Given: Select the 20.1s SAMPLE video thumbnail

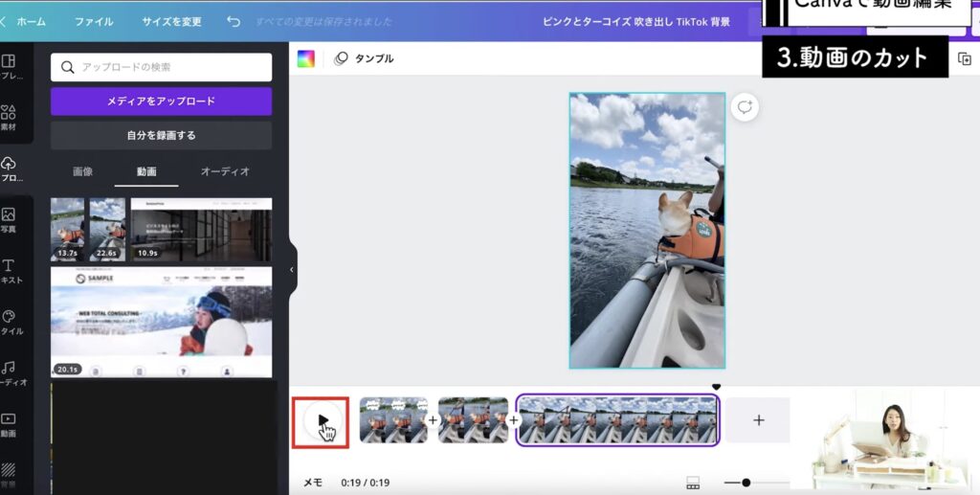Looking at the screenshot, I should (161, 322).
